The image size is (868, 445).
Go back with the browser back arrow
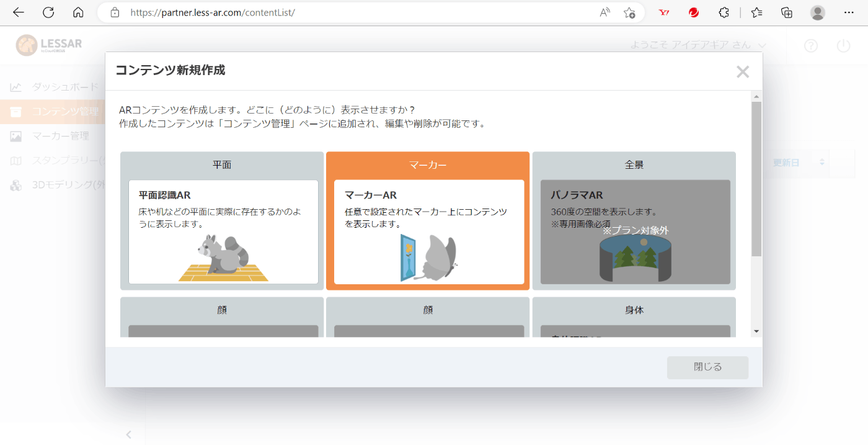pyautogui.click(x=19, y=12)
